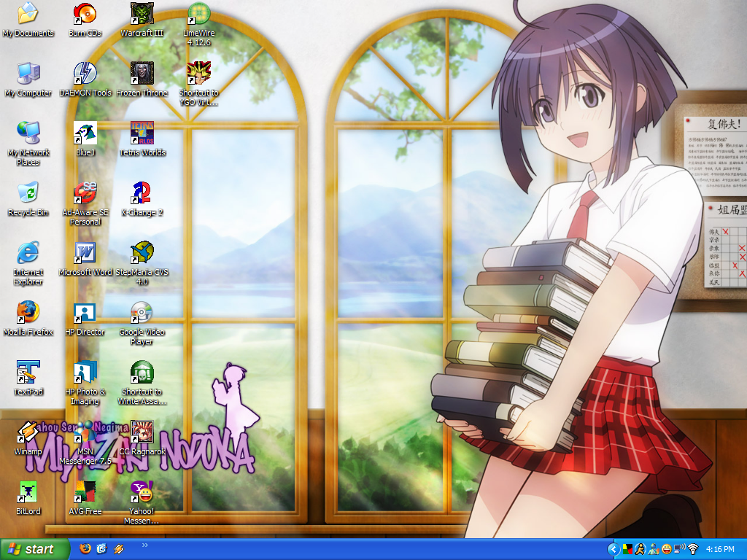Click Show Desktop in Quick Launch
This screenshot has height=560, width=747.
(101, 549)
